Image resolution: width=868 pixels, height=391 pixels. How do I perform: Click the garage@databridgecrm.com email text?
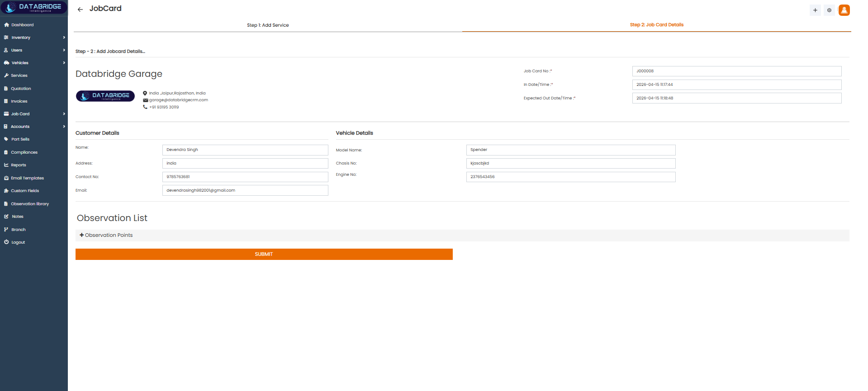click(179, 100)
